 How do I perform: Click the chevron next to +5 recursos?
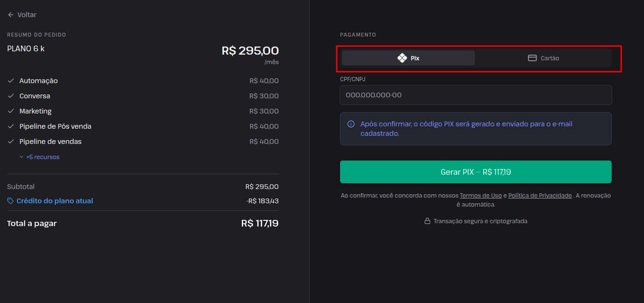21,157
